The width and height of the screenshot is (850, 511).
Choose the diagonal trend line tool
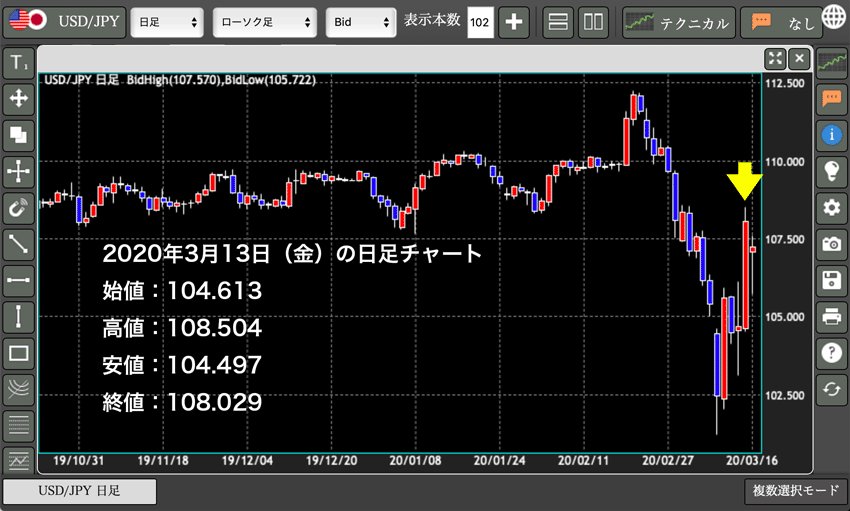pyautogui.click(x=19, y=243)
